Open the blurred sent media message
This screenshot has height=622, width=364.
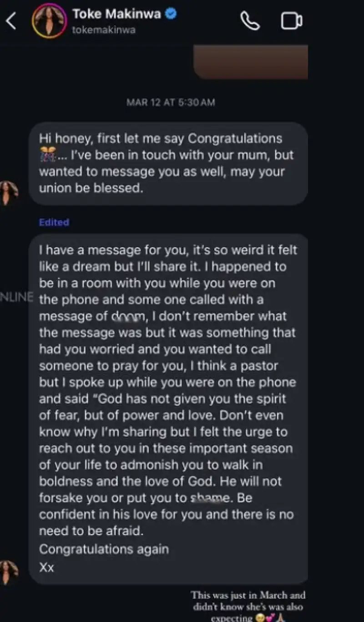tap(251, 62)
